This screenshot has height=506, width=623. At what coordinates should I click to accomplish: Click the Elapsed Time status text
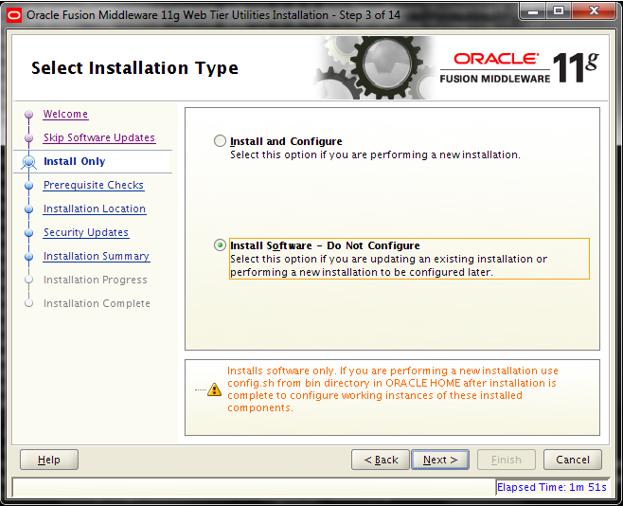pos(551,487)
